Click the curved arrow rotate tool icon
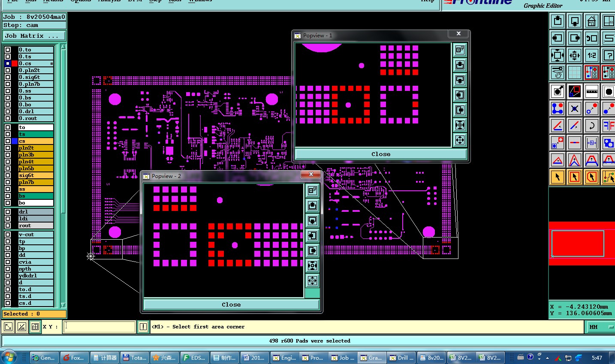The height and width of the screenshot is (364, 615). (x=591, y=126)
